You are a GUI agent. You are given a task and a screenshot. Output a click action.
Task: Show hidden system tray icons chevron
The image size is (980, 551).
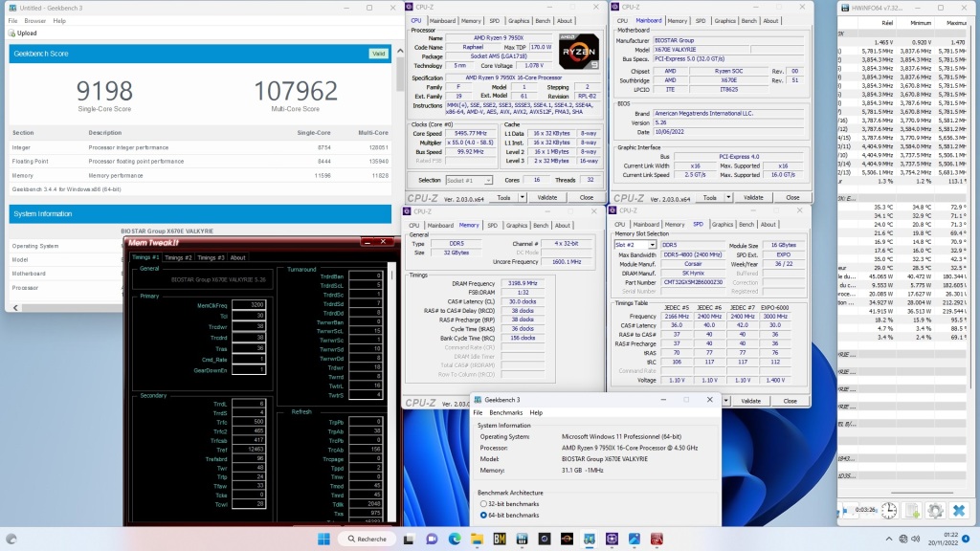click(889, 539)
